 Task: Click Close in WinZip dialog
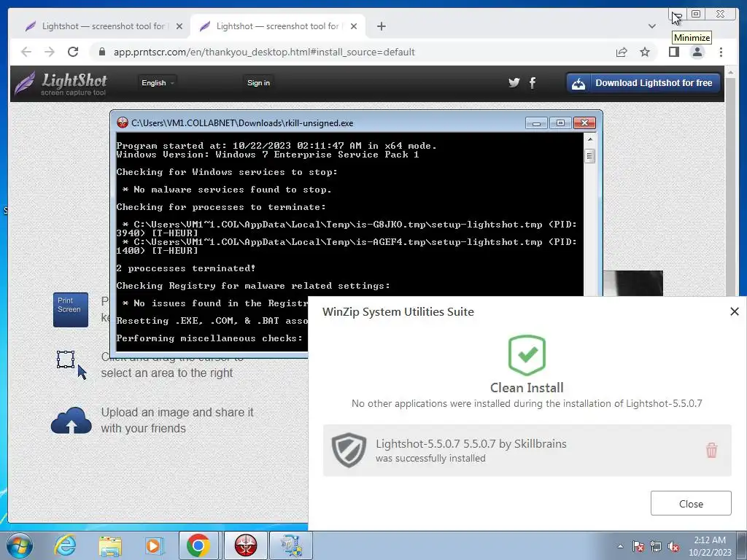tap(691, 503)
